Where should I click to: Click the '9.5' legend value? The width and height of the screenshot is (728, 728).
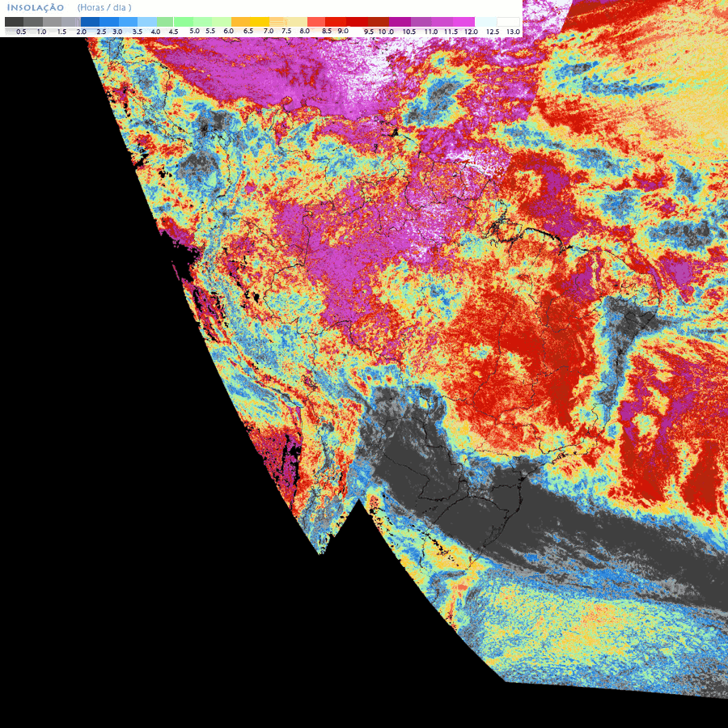click(x=369, y=32)
